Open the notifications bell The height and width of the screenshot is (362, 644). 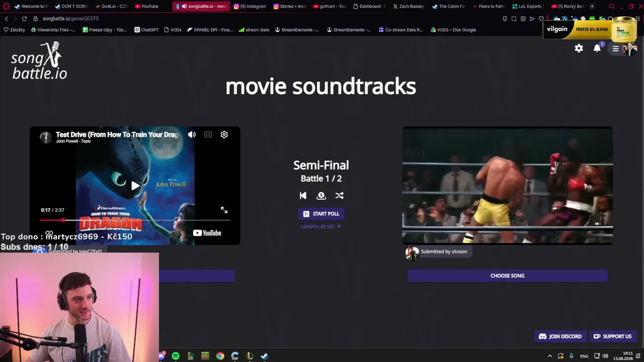pos(597,48)
